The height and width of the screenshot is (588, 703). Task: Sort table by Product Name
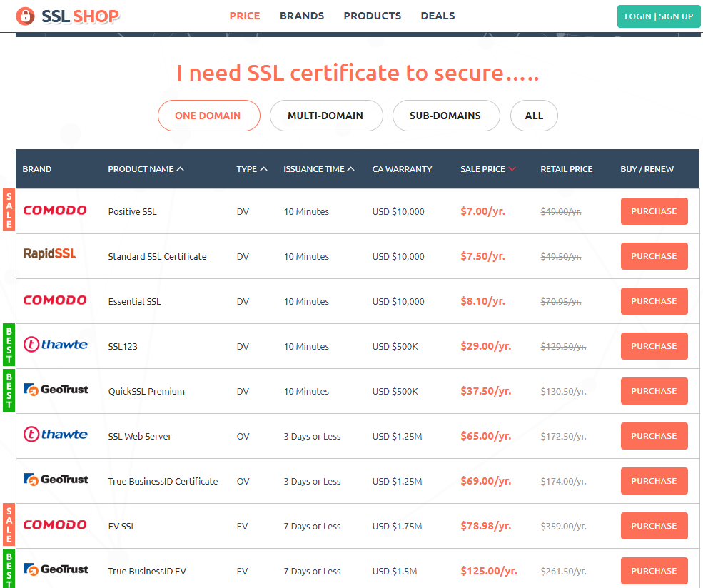pyautogui.click(x=146, y=169)
